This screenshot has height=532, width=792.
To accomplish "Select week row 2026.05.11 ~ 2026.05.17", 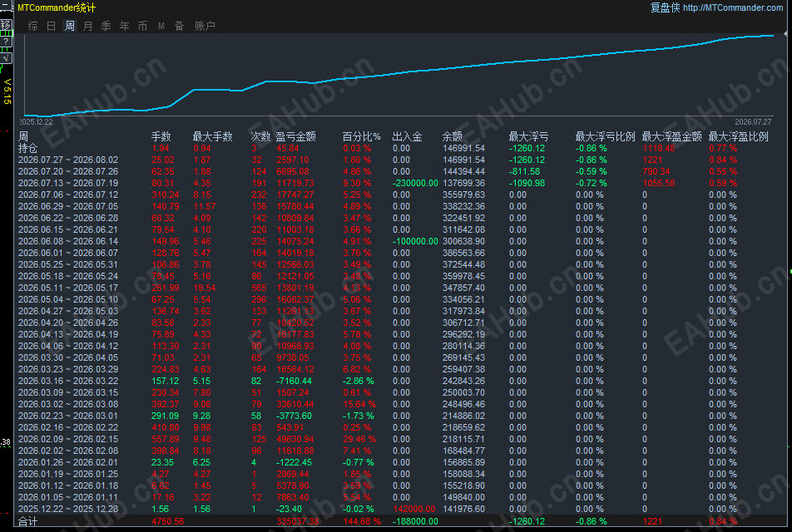I will [68, 288].
